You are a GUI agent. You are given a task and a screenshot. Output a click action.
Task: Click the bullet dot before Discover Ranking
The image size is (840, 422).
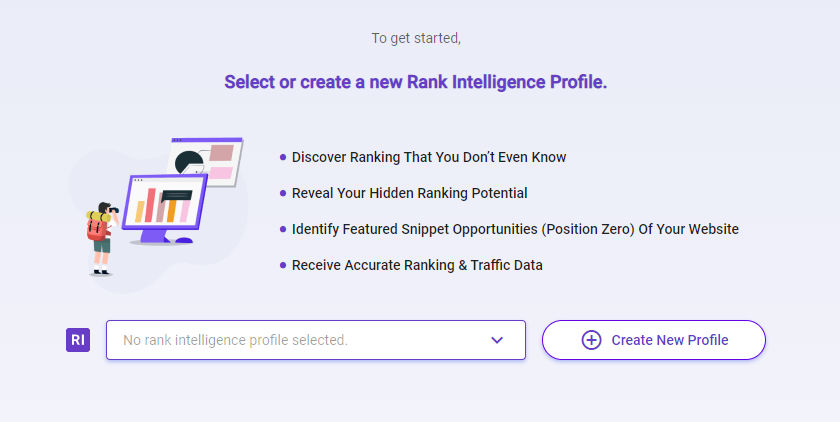283,157
